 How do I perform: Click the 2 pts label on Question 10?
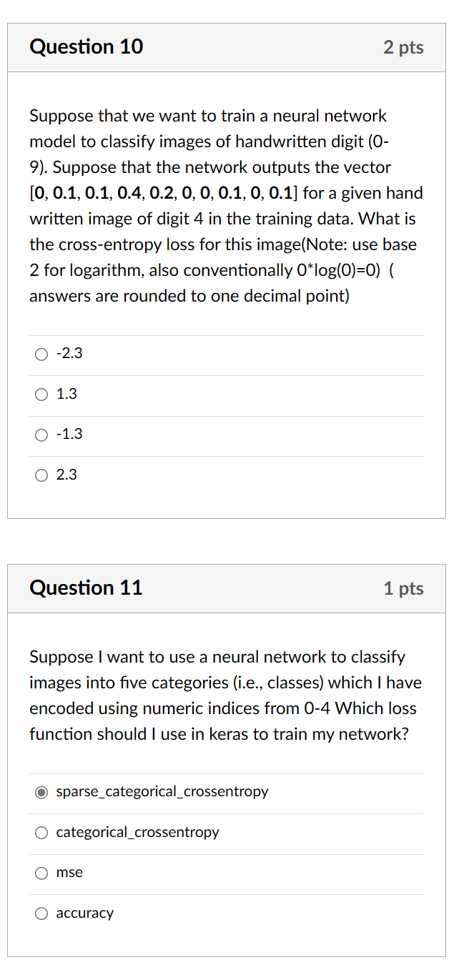click(404, 48)
